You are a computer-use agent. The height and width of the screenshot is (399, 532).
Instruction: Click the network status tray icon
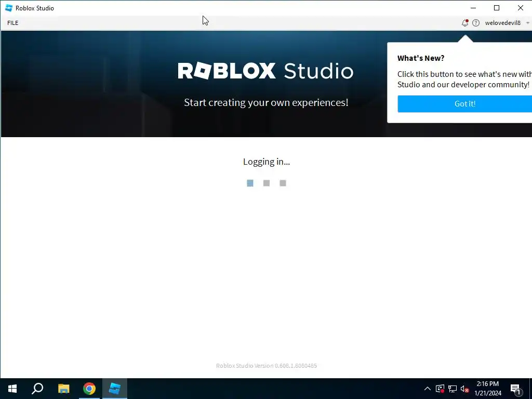pyautogui.click(x=453, y=389)
